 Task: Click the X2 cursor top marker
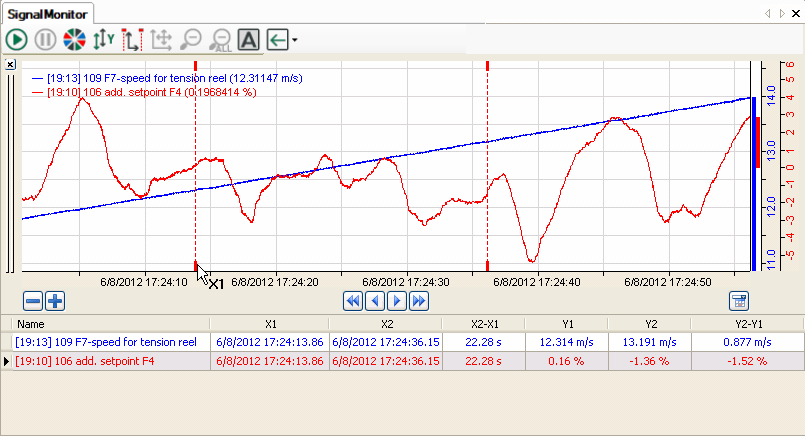click(487, 66)
